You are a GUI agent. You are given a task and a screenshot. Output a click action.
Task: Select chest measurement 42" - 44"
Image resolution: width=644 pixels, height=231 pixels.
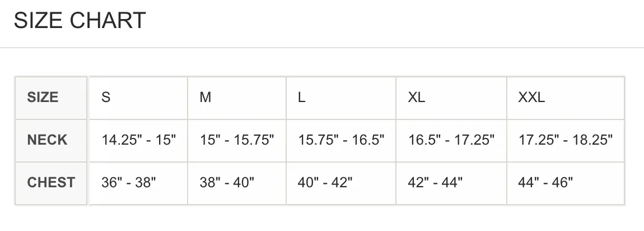coord(451,183)
